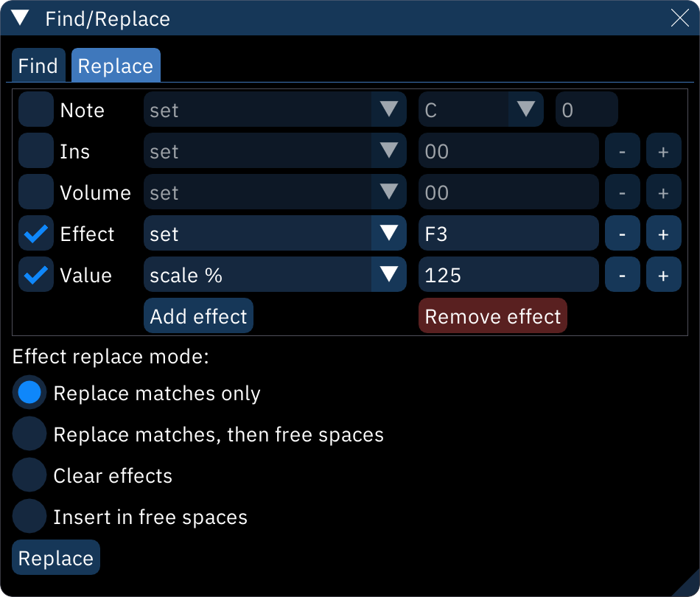Screen dimensions: 700x597
Task: Select the Insert in free spaces option
Action: [x=29, y=516]
